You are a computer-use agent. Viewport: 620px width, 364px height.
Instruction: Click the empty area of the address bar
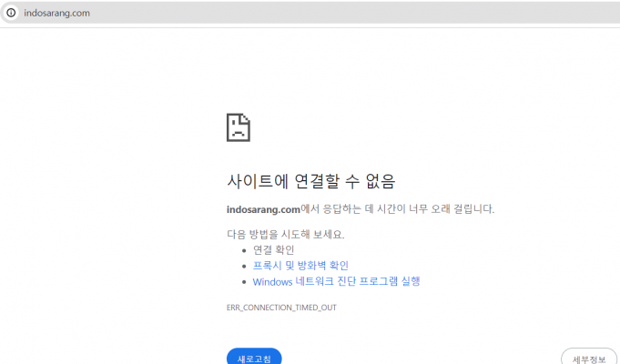pos(364,14)
